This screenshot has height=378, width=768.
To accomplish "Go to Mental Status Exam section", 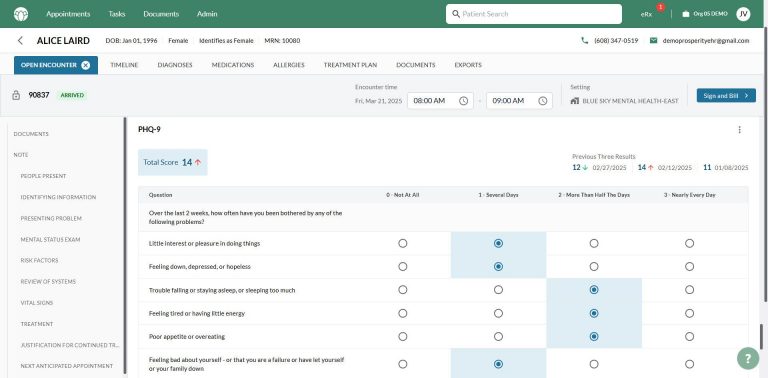I will point(50,239).
